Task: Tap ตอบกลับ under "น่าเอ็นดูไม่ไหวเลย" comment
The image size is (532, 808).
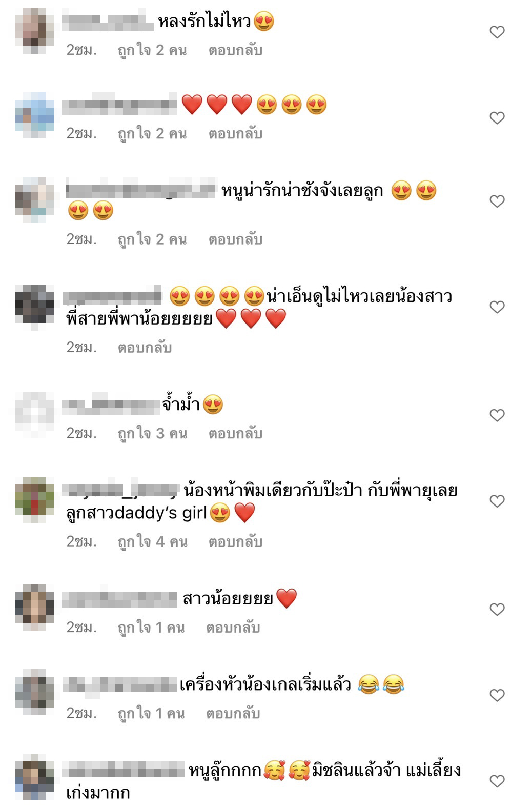Action: click(145, 348)
